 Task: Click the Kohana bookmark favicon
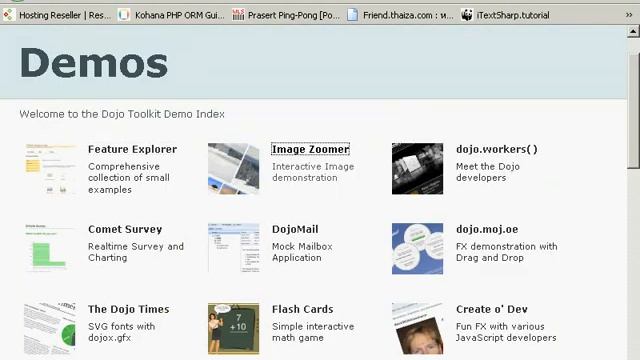(x=124, y=16)
